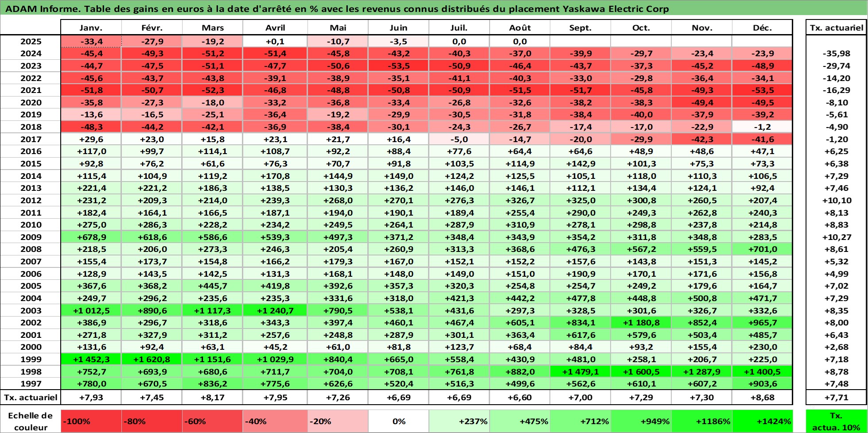Select the 1997 row label
Image resolution: width=868 pixels, height=433 pixels.
pyautogui.click(x=31, y=384)
